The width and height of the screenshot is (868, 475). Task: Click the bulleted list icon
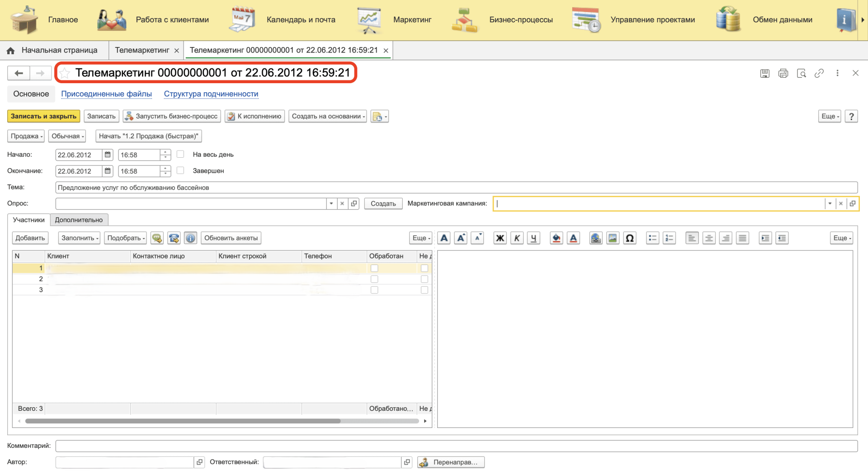click(652, 238)
